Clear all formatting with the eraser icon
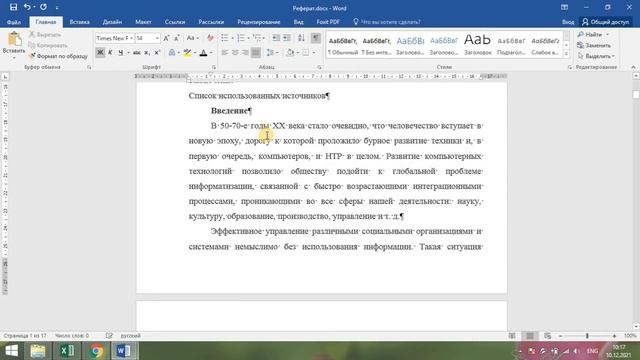Viewport: 640px width, 360px height. pyautogui.click(x=210, y=38)
